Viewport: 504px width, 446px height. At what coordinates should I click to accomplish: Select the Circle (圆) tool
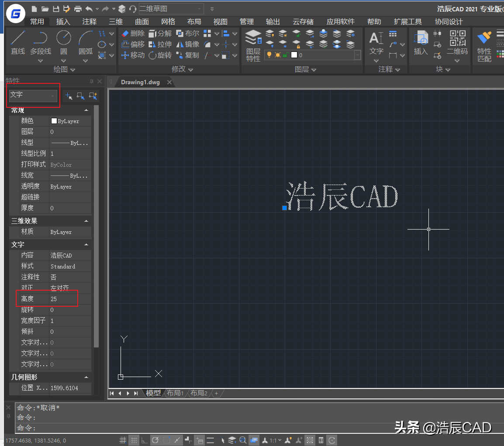click(64, 42)
